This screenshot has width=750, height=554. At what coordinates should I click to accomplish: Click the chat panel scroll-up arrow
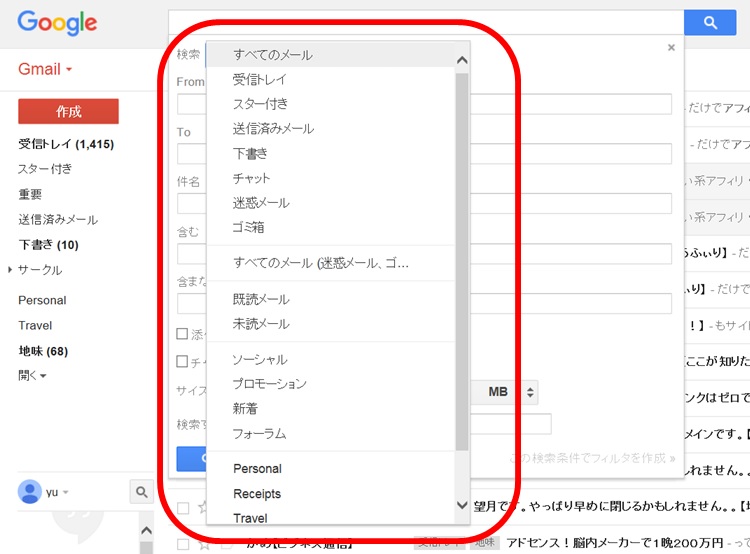click(146, 530)
